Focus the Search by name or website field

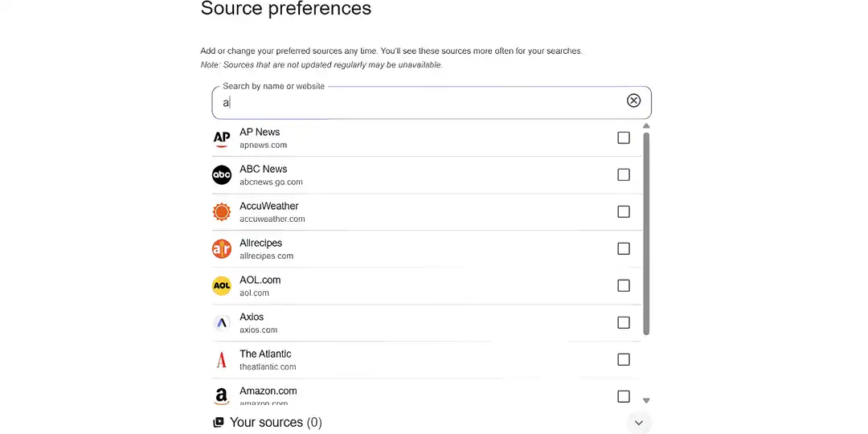pyautogui.click(x=432, y=102)
